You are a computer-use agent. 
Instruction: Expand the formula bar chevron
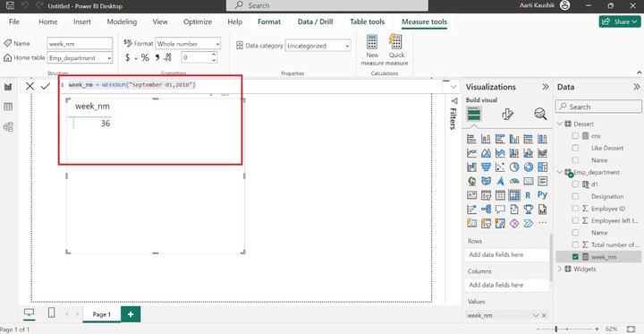(453, 86)
